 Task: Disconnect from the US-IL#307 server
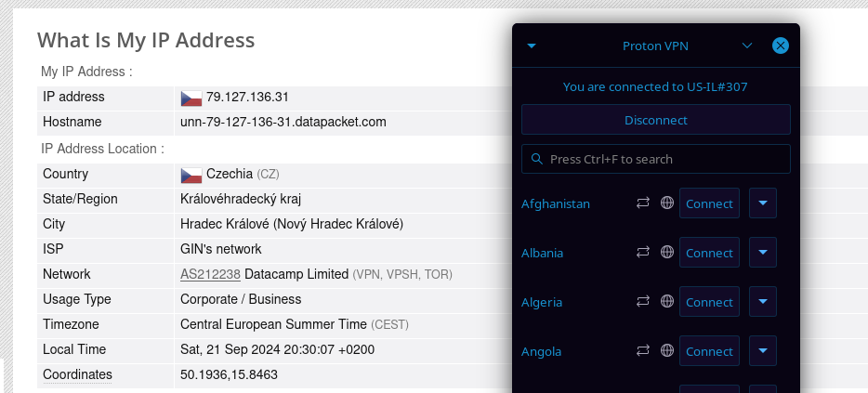(656, 120)
